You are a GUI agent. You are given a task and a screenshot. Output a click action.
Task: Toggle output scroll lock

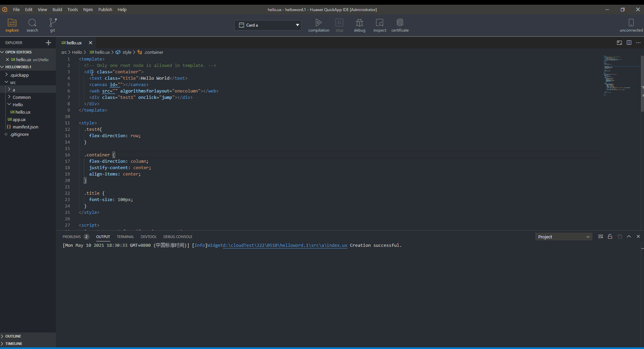610,237
